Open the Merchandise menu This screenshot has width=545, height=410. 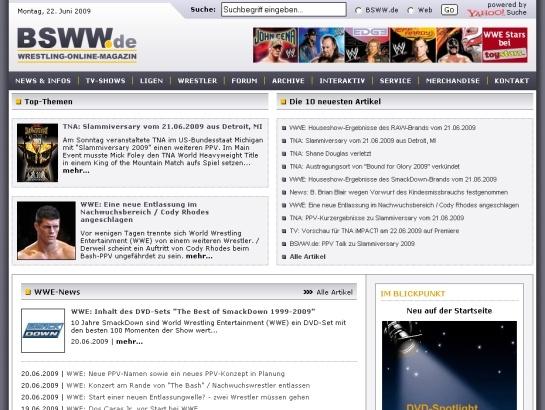pos(453,81)
